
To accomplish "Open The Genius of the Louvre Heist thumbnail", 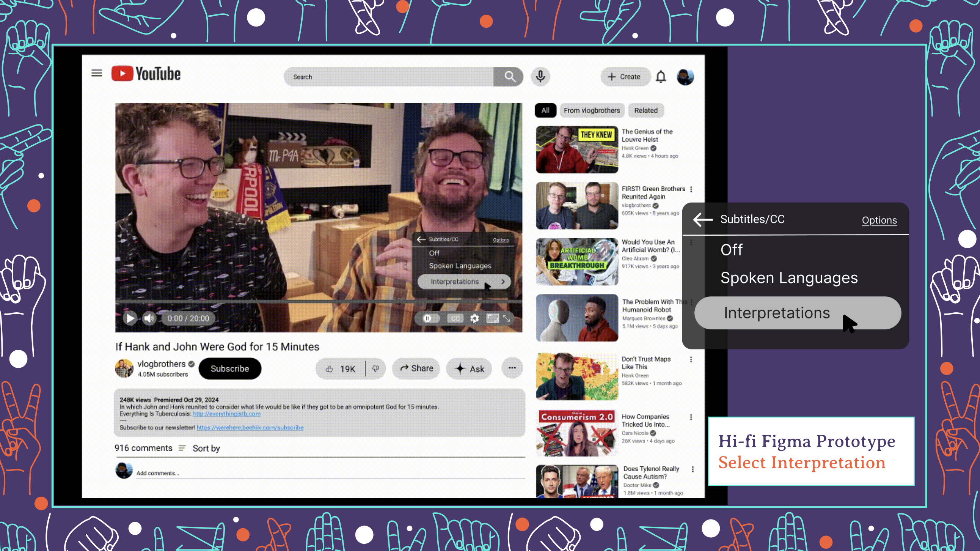I will pos(577,150).
